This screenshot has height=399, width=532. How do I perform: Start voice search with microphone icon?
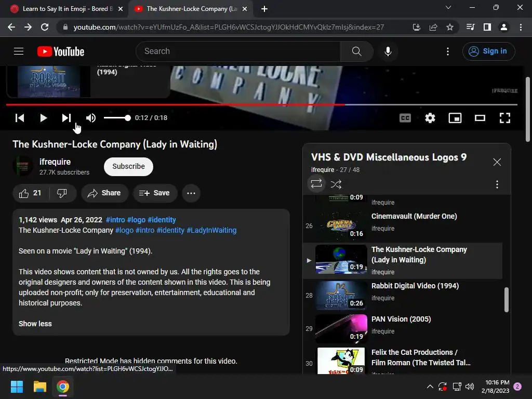tap(388, 51)
